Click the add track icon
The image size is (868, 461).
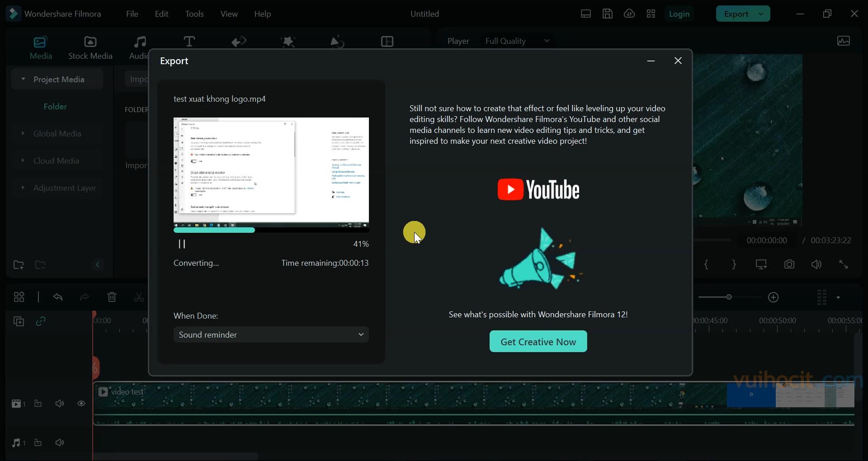[x=19, y=321]
